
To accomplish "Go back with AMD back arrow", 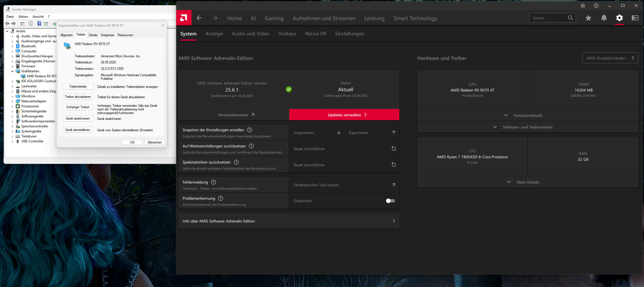I will (x=199, y=18).
